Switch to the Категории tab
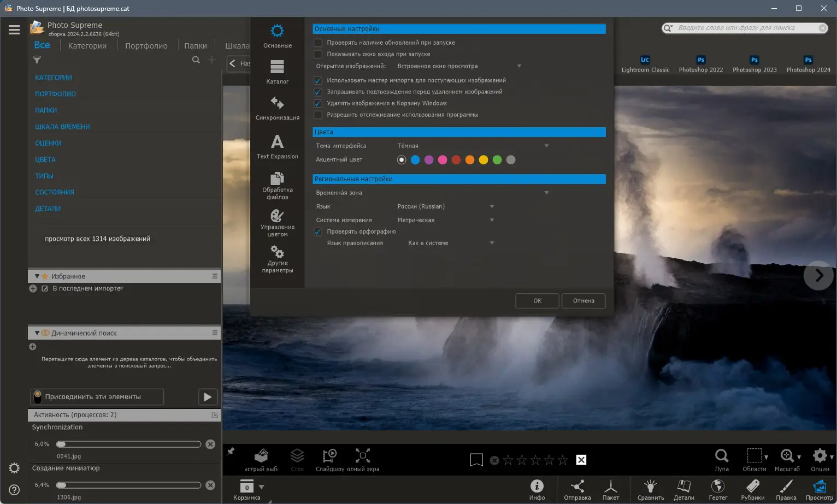The width and height of the screenshot is (837, 504). tap(87, 46)
